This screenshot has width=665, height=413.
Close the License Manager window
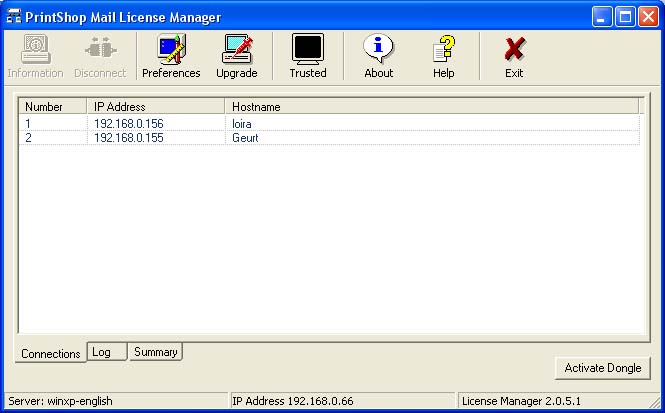pyautogui.click(x=648, y=17)
